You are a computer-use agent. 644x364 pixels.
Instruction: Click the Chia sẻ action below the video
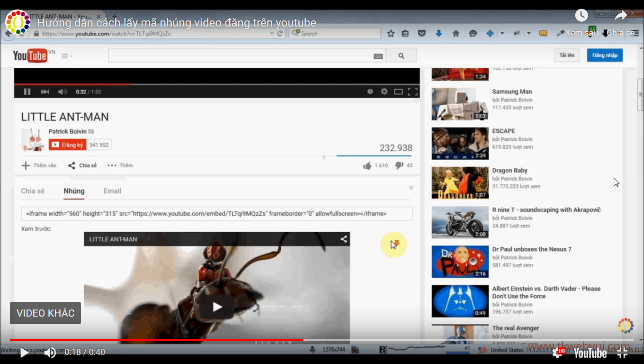pyautogui.click(x=82, y=165)
